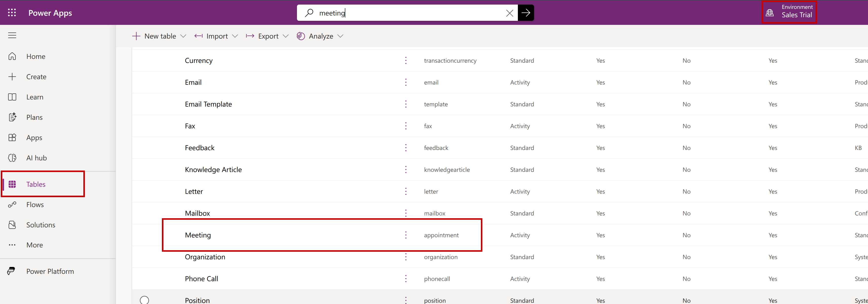This screenshot has width=868, height=304.
Task: Open Currency row more options
Action: [406, 60]
